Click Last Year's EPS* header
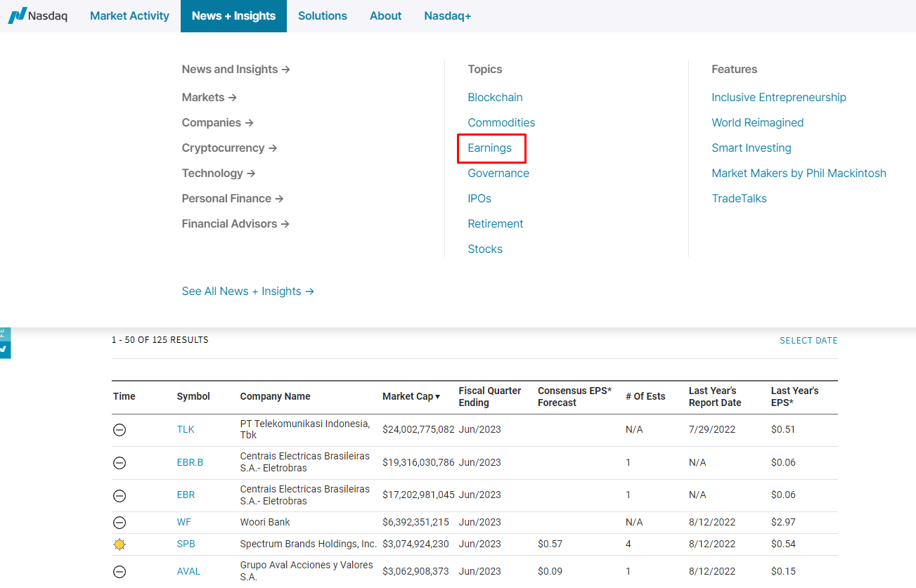The image size is (916, 588). point(795,396)
